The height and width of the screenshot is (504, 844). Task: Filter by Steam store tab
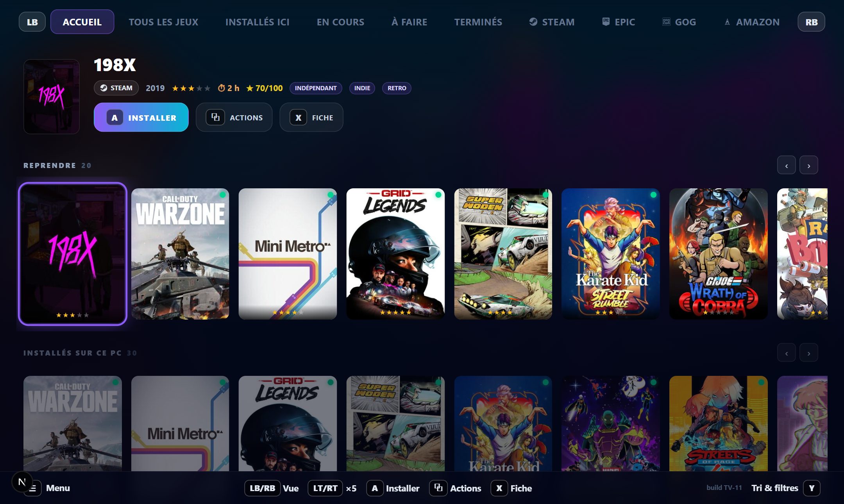coord(552,22)
